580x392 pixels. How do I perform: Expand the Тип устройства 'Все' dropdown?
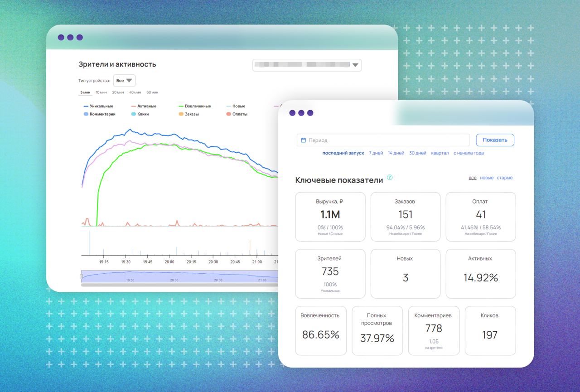pos(124,81)
